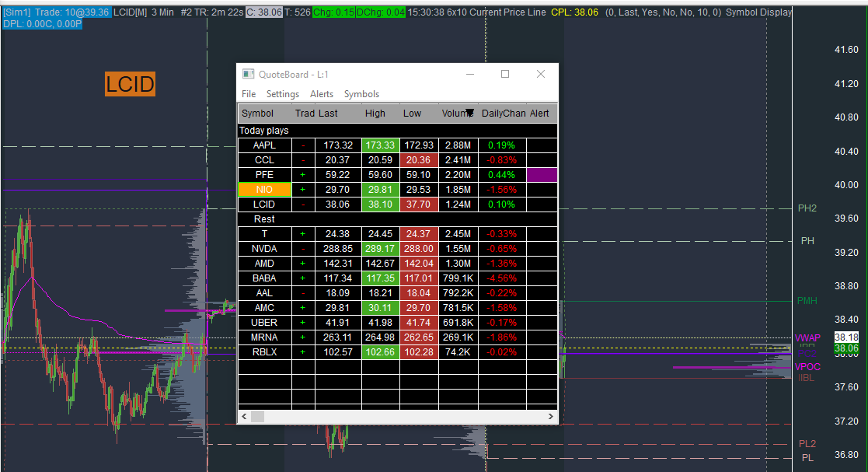Click the Volume column sort arrow
The image size is (868, 472).
pos(469,114)
